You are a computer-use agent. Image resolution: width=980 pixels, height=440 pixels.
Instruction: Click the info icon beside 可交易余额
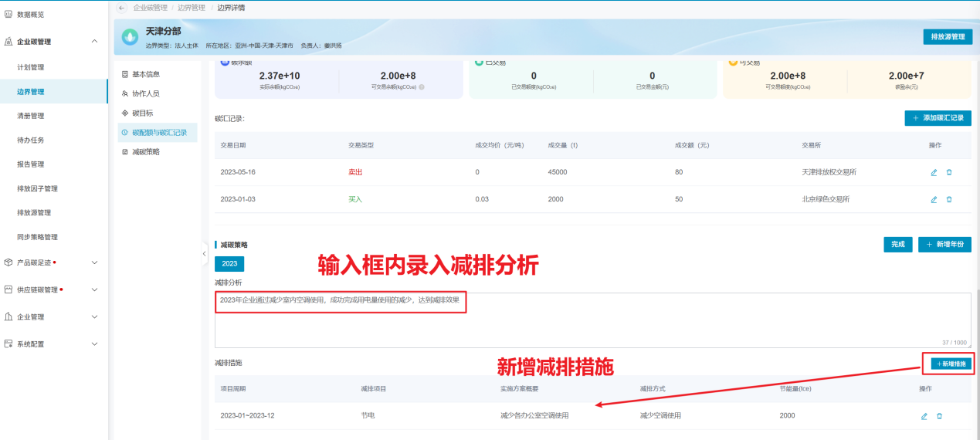tap(422, 87)
